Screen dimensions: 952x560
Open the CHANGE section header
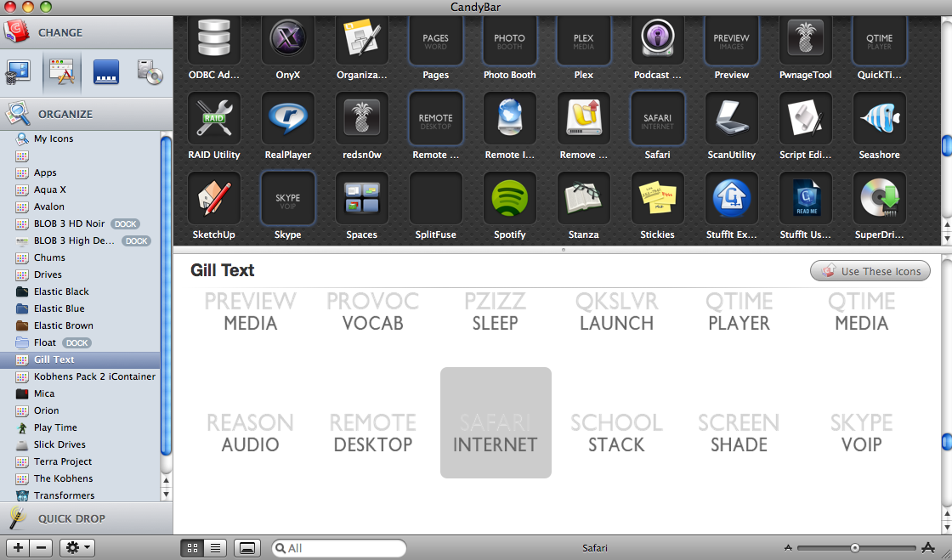(x=86, y=32)
